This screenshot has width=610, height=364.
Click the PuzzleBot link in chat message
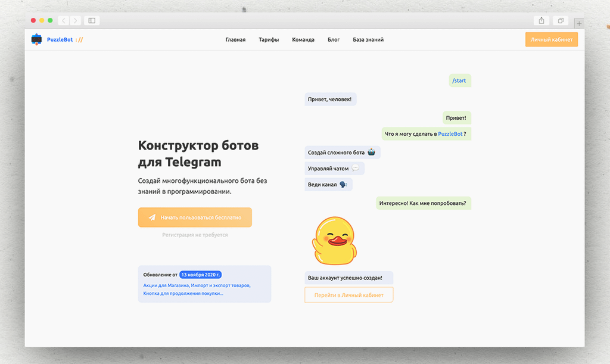[x=450, y=134]
